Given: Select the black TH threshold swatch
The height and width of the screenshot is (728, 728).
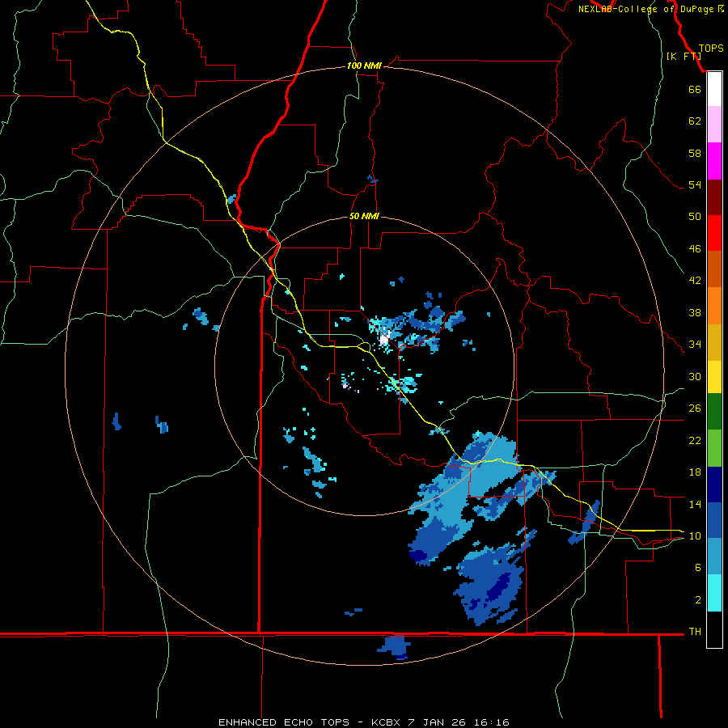Looking at the screenshot, I should (x=714, y=629).
